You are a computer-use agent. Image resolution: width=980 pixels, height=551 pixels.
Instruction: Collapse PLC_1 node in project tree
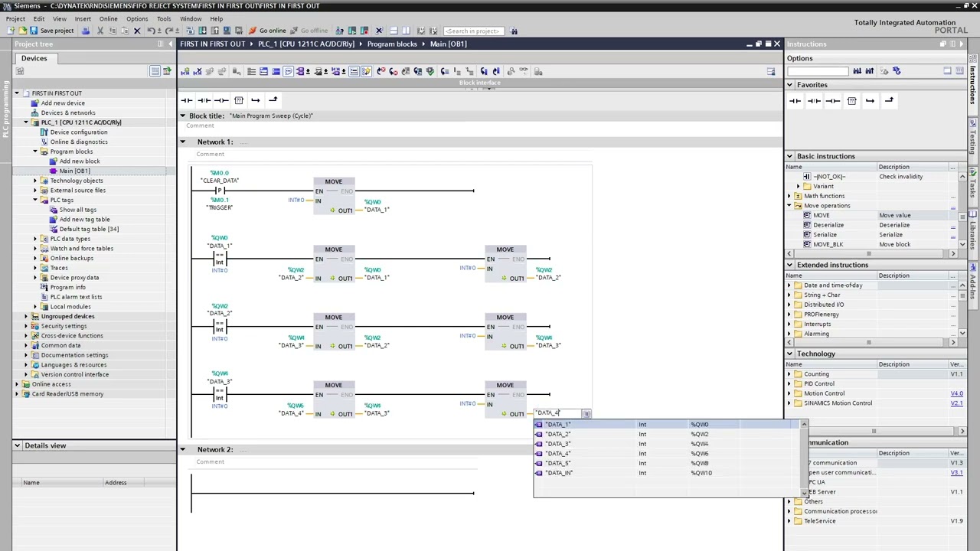pyautogui.click(x=26, y=122)
